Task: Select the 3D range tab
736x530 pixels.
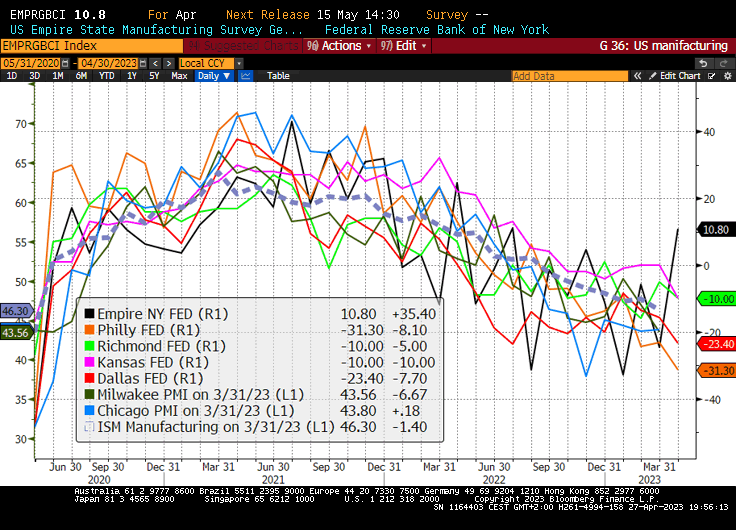Action: pyautogui.click(x=35, y=76)
